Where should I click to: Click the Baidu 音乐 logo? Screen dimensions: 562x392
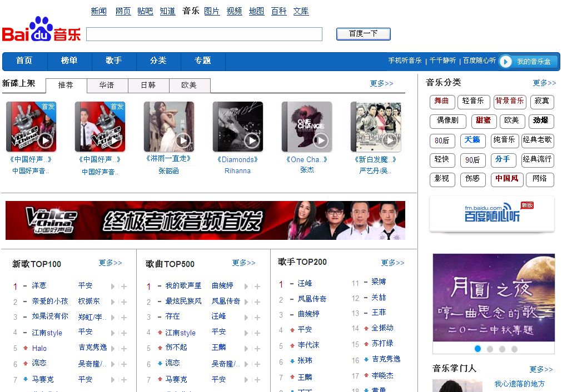(x=41, y=30)
